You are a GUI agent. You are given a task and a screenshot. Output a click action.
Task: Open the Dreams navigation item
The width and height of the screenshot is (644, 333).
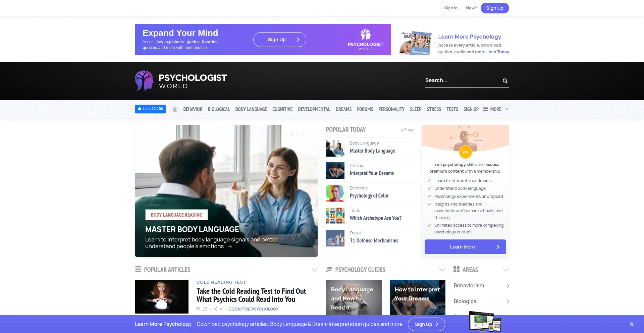click(x=343, y=109)
